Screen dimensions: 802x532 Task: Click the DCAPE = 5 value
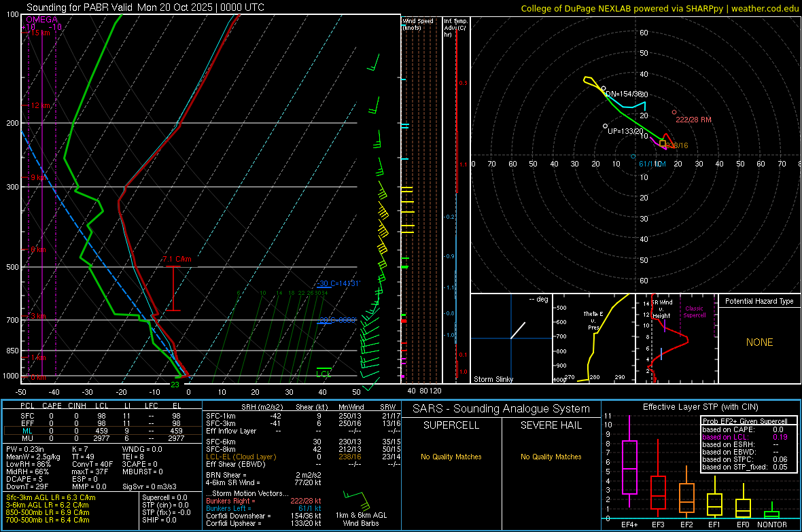pyautogui.click(x=24, y=479)
